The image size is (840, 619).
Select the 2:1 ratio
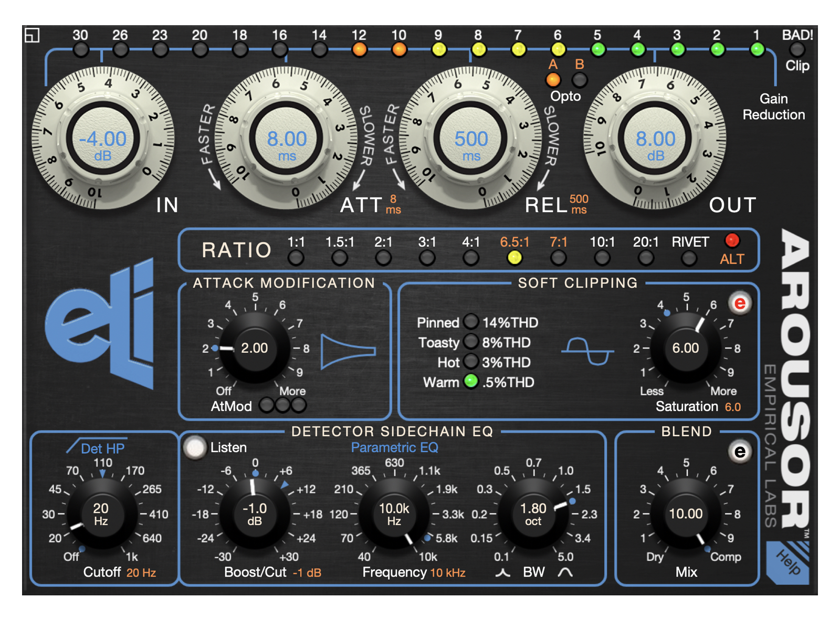click(383, 258)
